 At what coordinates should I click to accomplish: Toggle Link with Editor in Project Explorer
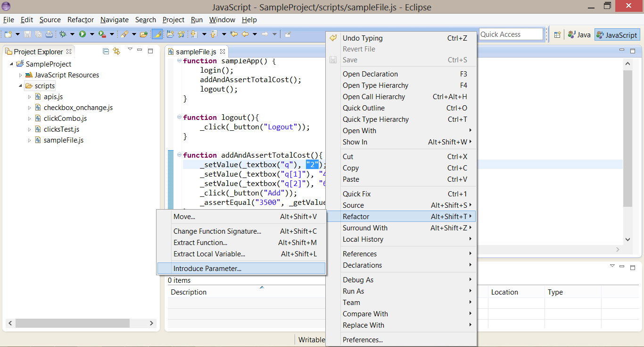(116, 51)
